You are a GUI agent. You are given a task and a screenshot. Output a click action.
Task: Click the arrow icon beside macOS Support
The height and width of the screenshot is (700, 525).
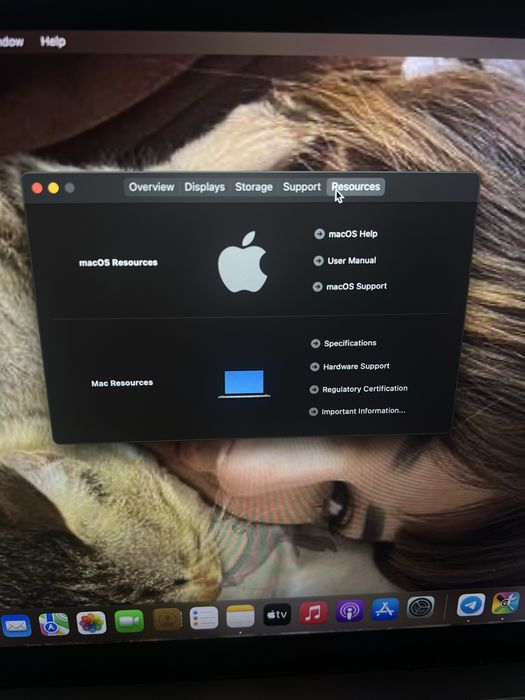pos(317,287)
